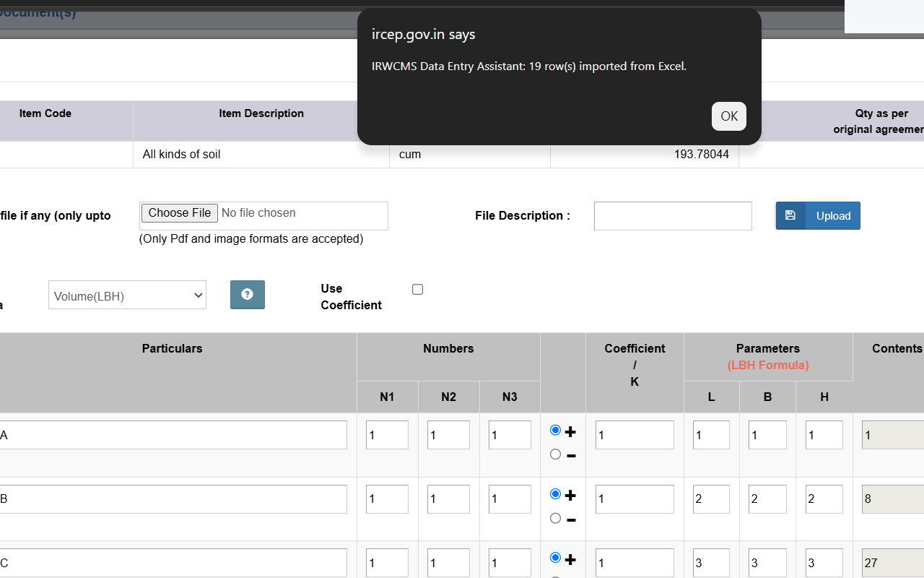Viewport: 924px width, 578px height.
Task: Select plus radio in row A
Action: click(x=555, y=431)
